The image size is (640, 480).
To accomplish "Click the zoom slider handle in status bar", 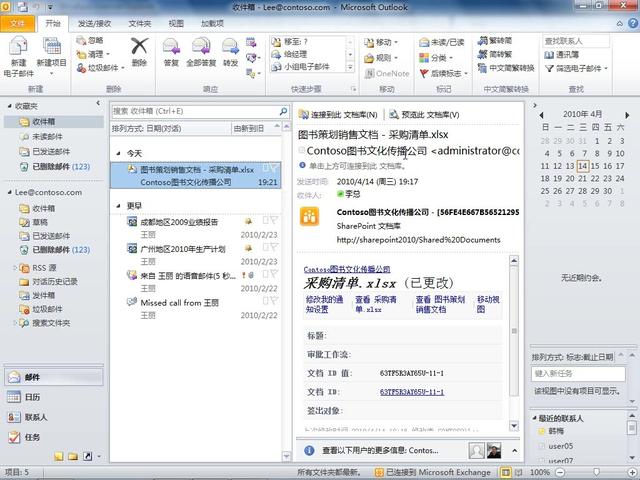I will [x=596, y=473].
